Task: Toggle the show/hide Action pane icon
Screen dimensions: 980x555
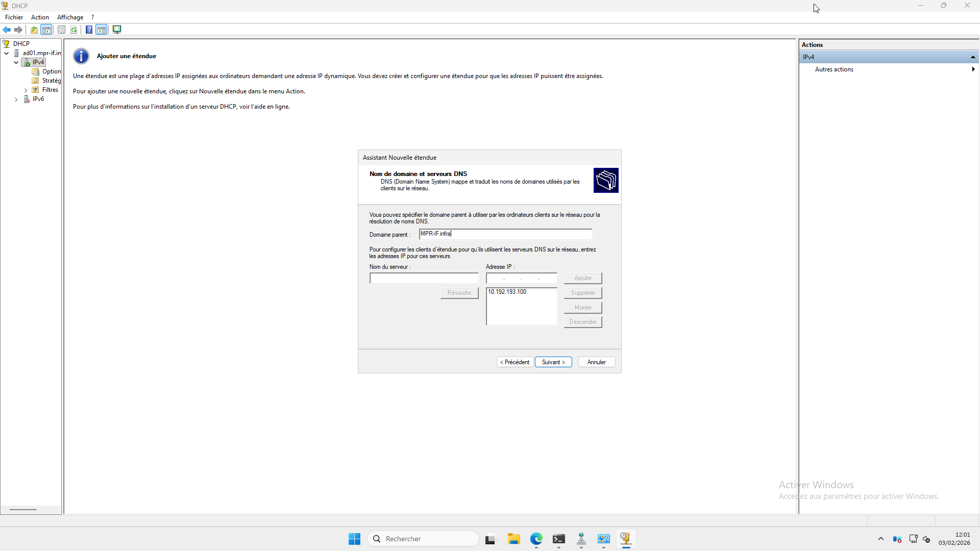Action: click(102, 30)
